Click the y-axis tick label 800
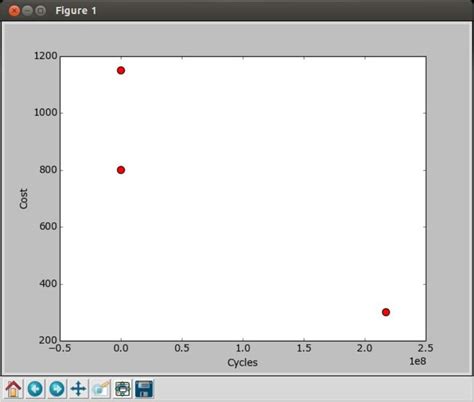 pyautogui.click(x=49, y=170)
